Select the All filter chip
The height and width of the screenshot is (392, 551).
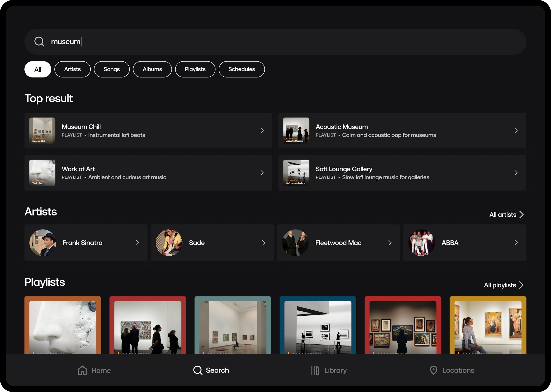point(38,70)
